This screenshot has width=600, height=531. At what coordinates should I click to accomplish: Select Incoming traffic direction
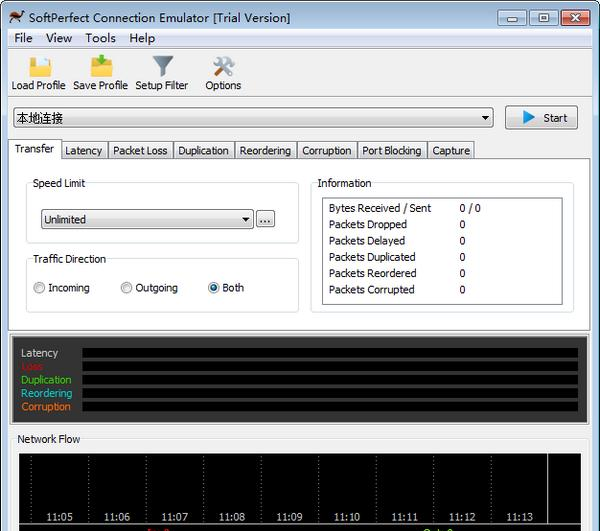[x=39, y=288]
